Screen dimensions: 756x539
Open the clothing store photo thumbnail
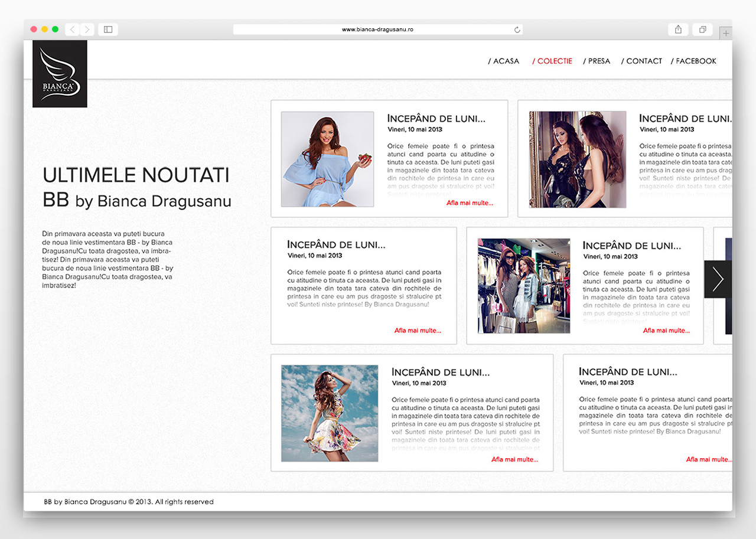524,286
